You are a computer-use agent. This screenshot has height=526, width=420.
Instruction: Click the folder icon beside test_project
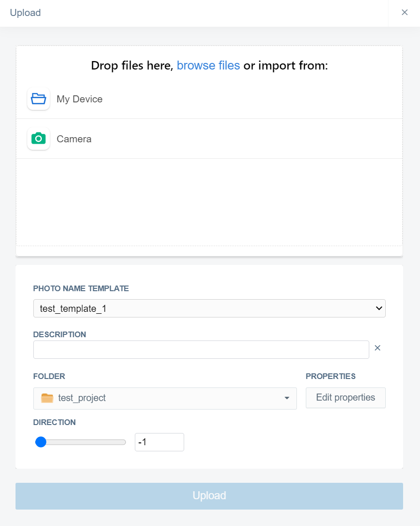click(47, 398)
